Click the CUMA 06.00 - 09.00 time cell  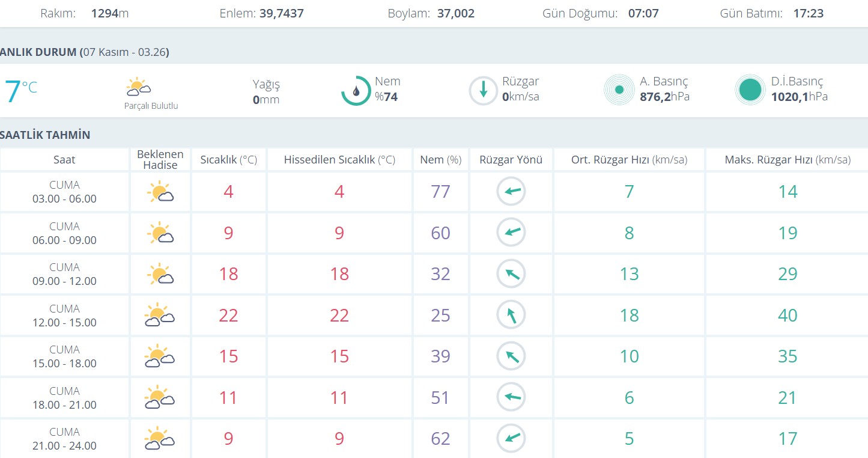pyautogui.click(x=64, y=233)
